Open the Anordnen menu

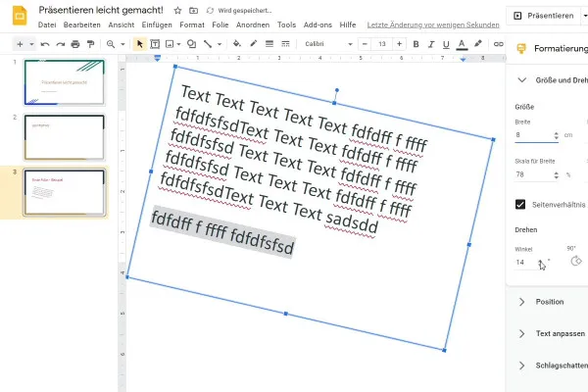tap(253, 24)
